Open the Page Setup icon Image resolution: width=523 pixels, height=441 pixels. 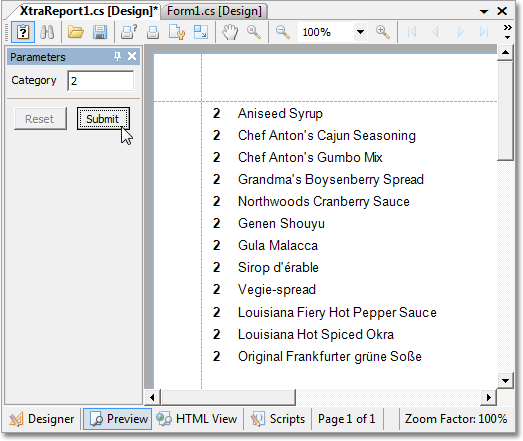(x=177, y=32)
